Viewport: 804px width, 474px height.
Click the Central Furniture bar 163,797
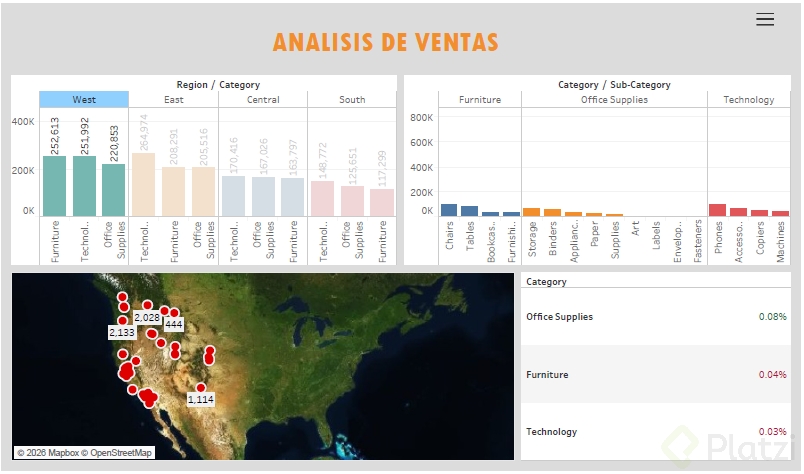coord(293,197)
